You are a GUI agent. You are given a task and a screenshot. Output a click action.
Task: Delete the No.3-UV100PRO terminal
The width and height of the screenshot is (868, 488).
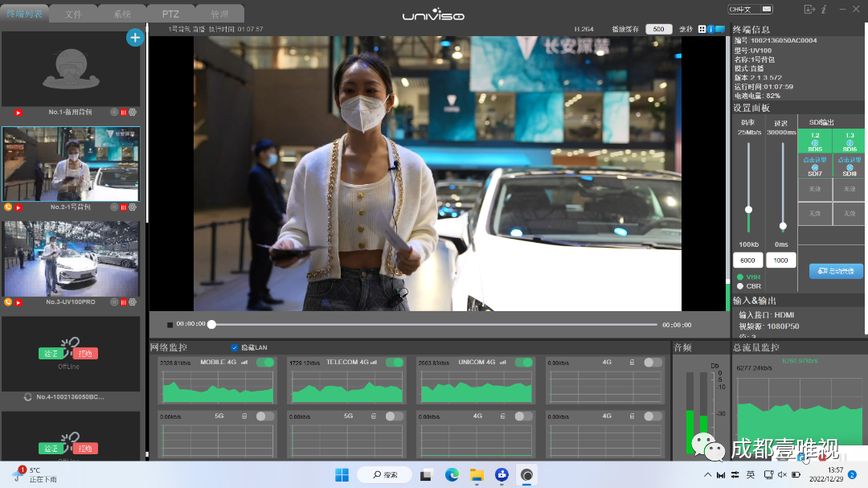[124, 302]
